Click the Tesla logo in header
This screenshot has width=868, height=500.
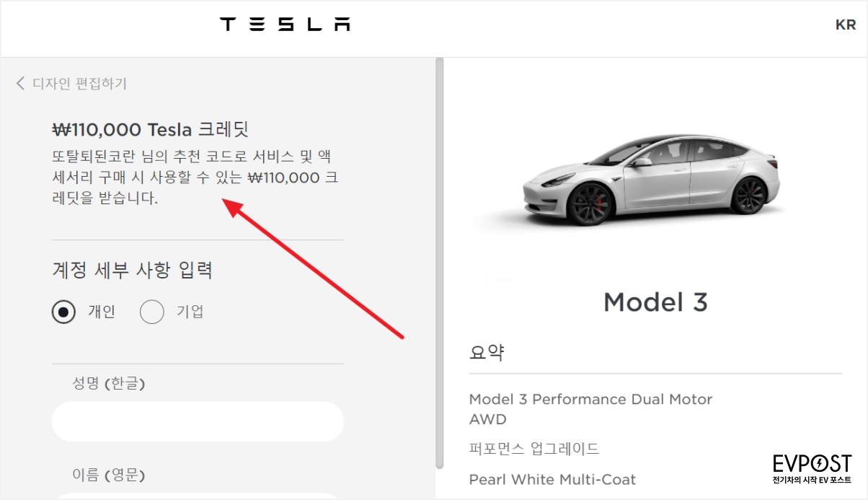pyautogui.click(x=285, y=24)
